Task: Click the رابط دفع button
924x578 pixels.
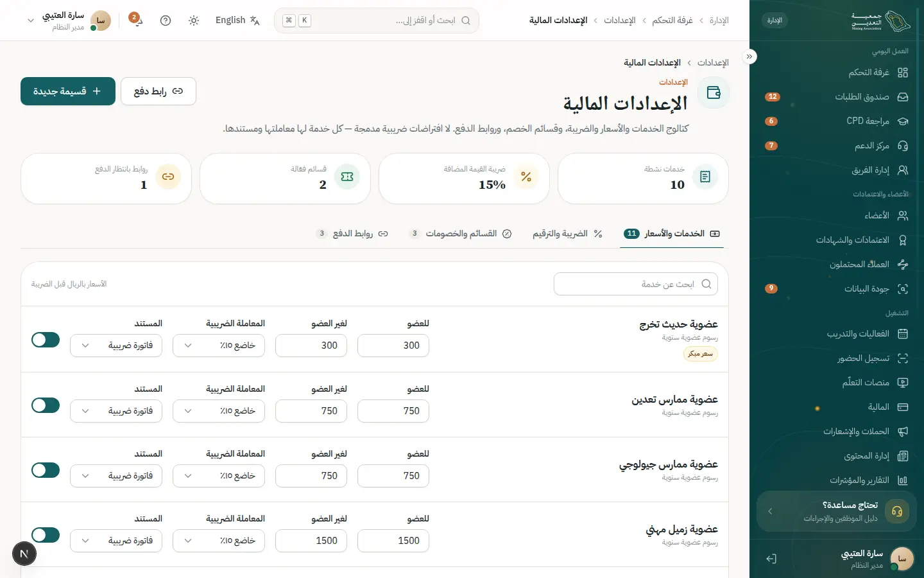Action: click(158, 91)
